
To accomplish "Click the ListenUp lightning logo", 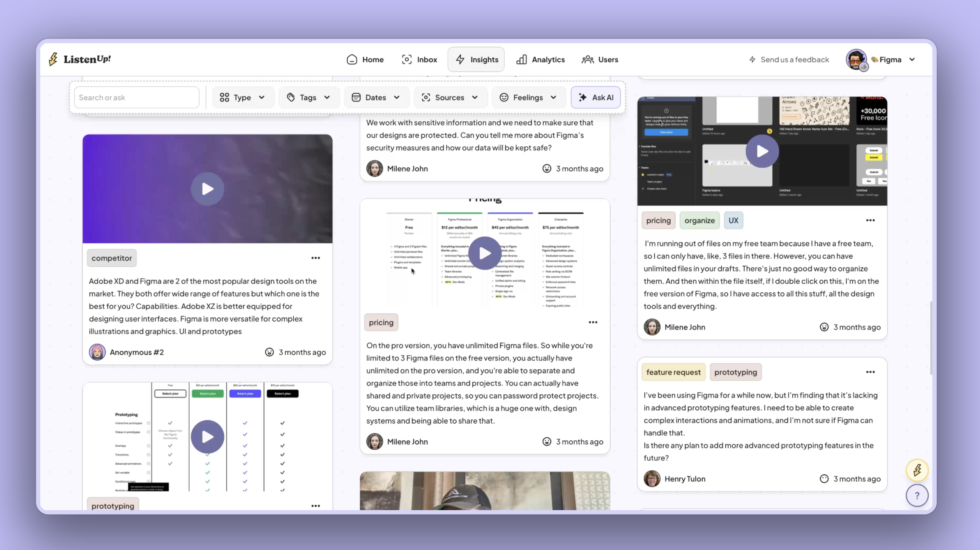I will [53, 59].
